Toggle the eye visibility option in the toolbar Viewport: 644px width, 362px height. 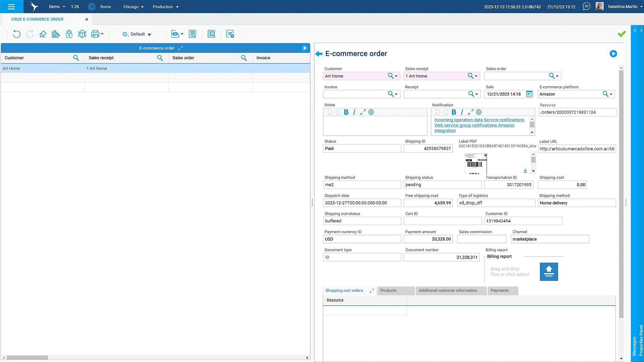(x=175, y=34)
